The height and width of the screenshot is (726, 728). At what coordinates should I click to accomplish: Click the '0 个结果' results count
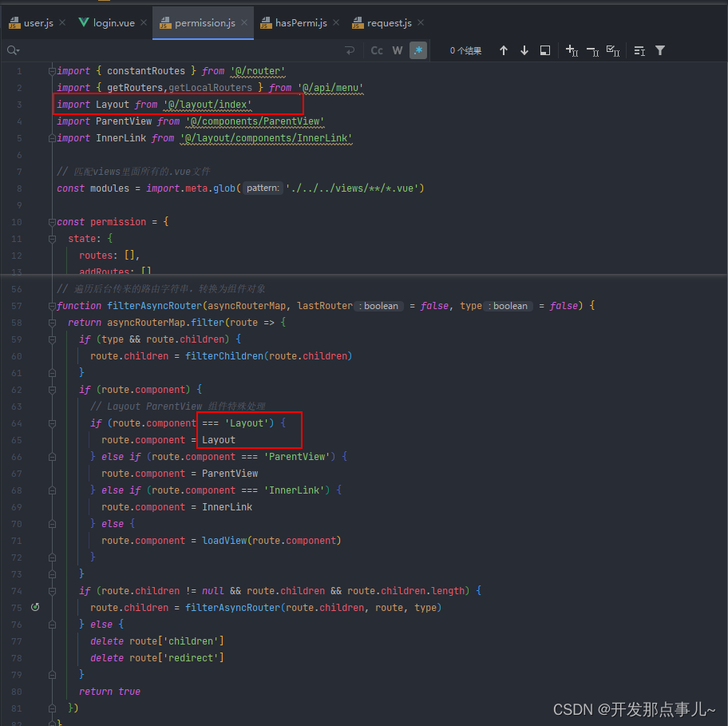[465, 50]
